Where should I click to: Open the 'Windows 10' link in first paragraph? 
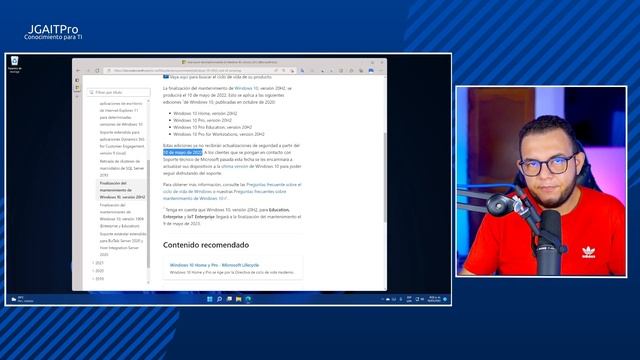click(x=246, y=88)
